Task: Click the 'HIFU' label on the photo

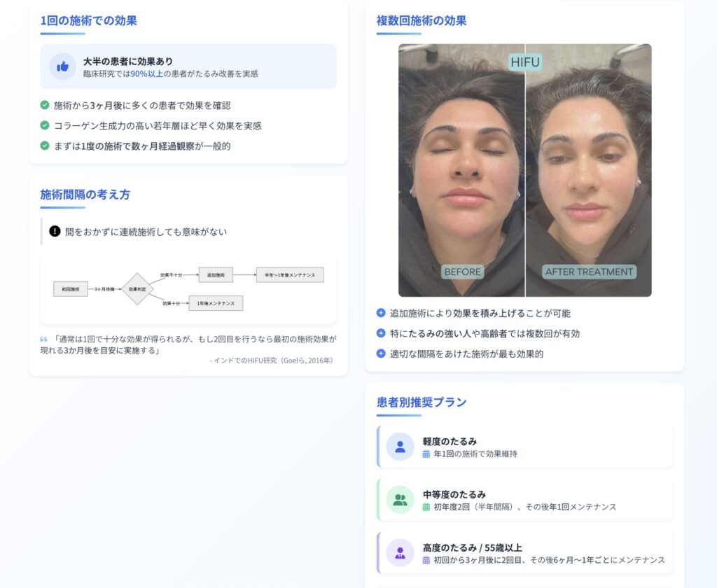Action: (525, 62)
